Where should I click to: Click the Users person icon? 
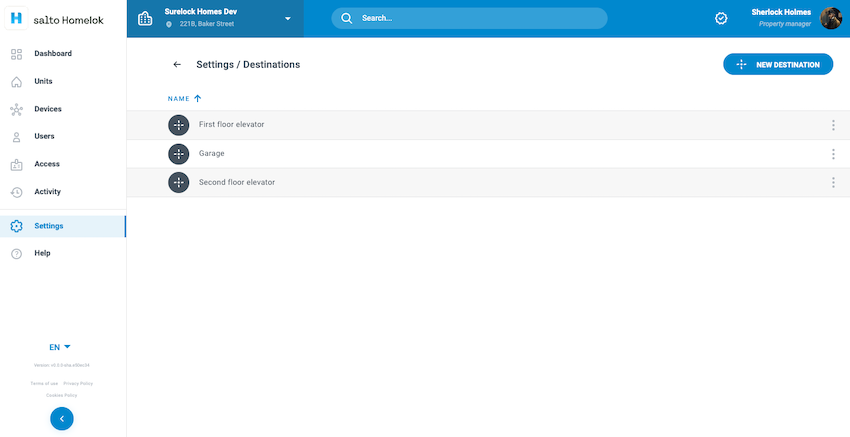[x=16, y=137]
